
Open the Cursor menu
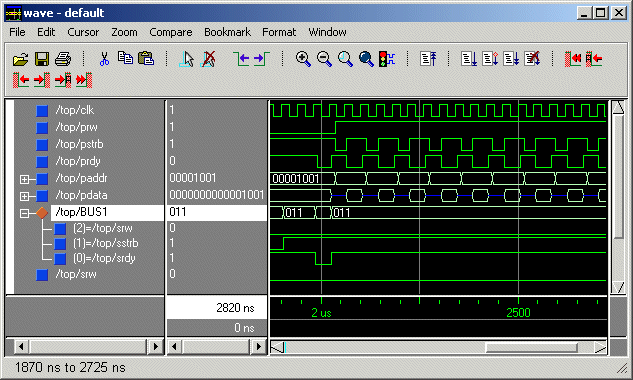pyautogui.click(x=83, y=32)
